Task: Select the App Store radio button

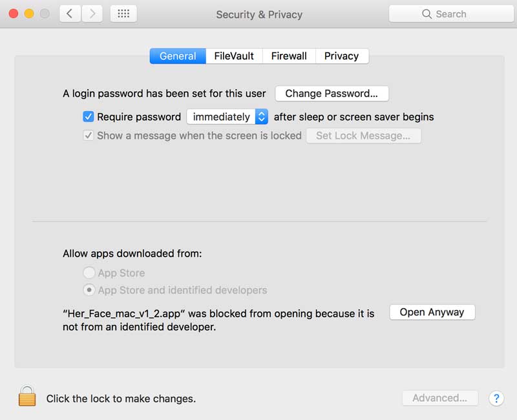Action: coord(89,273)
